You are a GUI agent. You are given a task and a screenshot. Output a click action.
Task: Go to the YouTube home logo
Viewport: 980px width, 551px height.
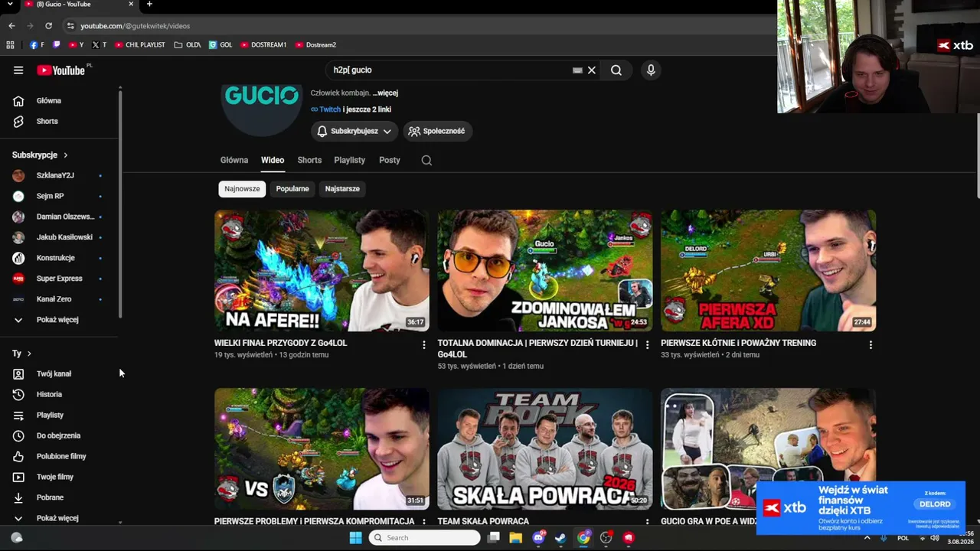[60, 70]
